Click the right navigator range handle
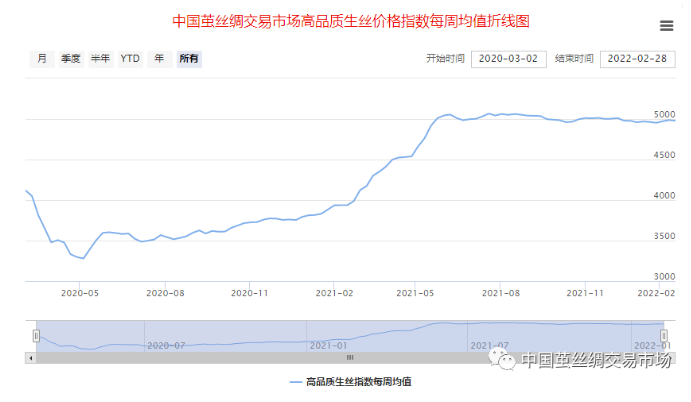 point(663,336)
